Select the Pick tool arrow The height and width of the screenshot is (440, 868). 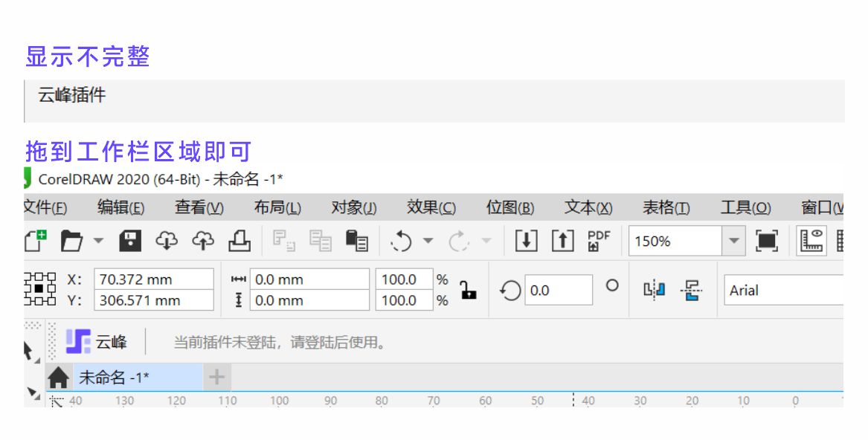pyautogui.click(x=30, y=352)
